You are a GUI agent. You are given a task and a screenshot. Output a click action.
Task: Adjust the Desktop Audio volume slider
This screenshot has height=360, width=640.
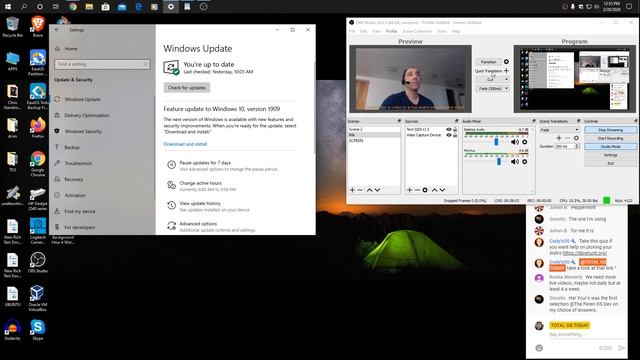coord(496,142)
